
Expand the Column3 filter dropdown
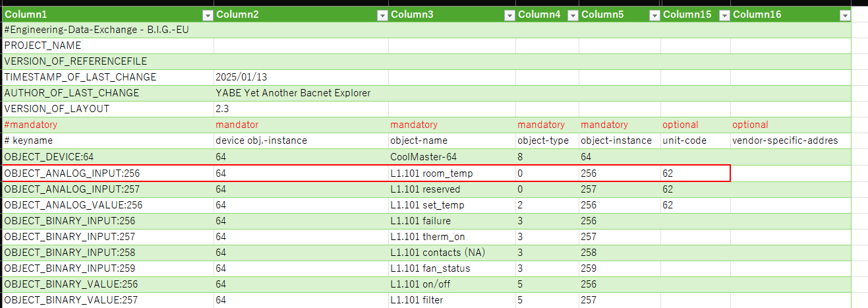[x=509, y=15]
